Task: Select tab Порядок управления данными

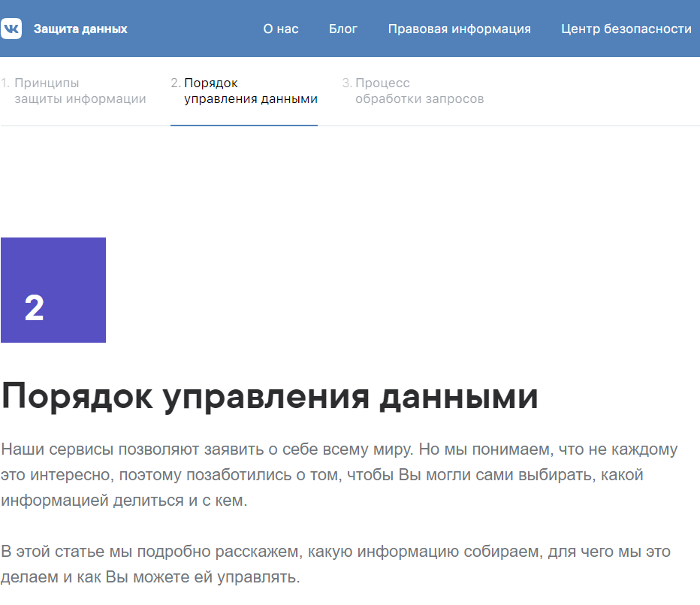Action: coord(244,91)
